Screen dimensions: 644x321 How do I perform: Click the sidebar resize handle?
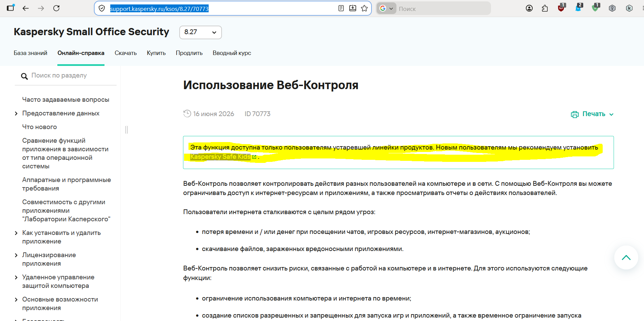point(126,130)
